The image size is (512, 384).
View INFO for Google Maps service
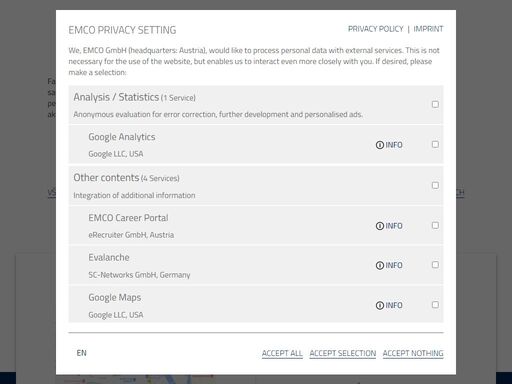tap(389, 305)
